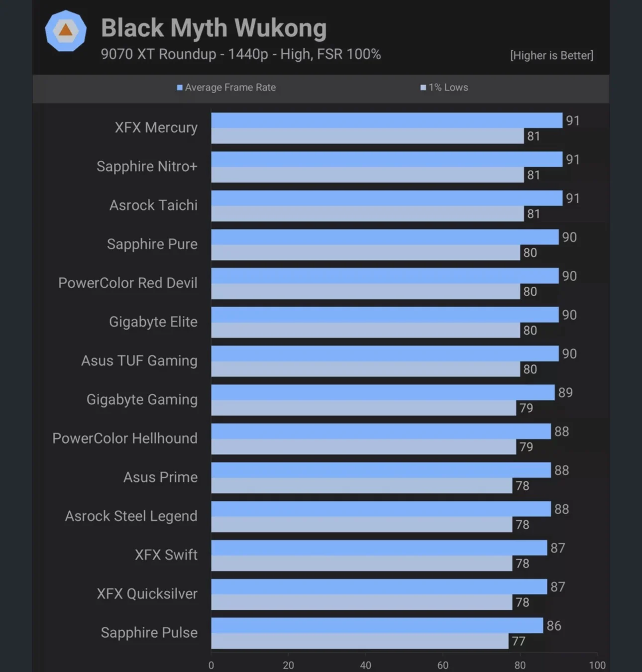Click the Average Frame Rate legend swatch

point(180,88)
